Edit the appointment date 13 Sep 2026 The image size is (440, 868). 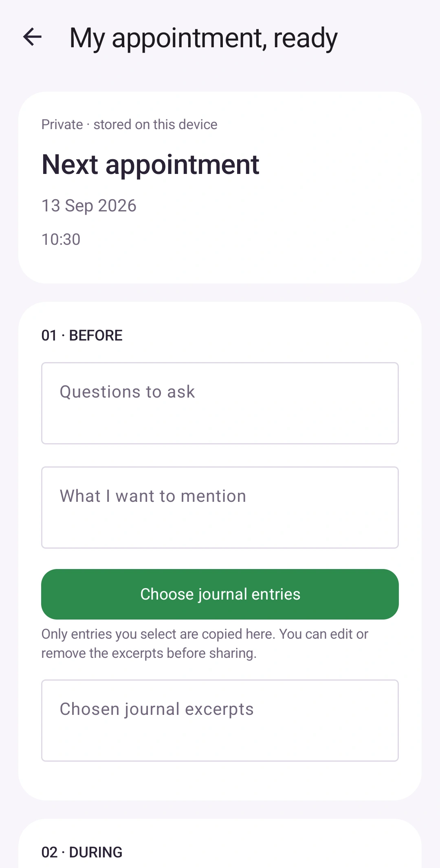[x=89, y=206]
